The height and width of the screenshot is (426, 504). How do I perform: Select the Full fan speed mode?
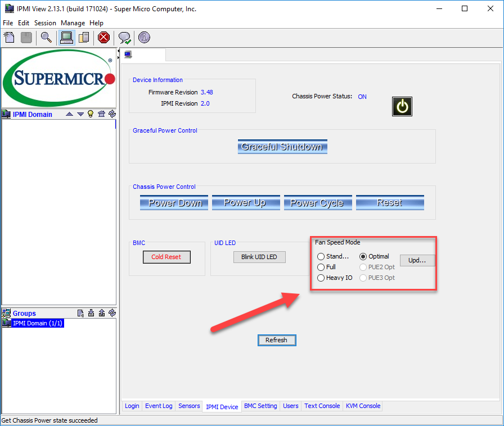[321, 267]
